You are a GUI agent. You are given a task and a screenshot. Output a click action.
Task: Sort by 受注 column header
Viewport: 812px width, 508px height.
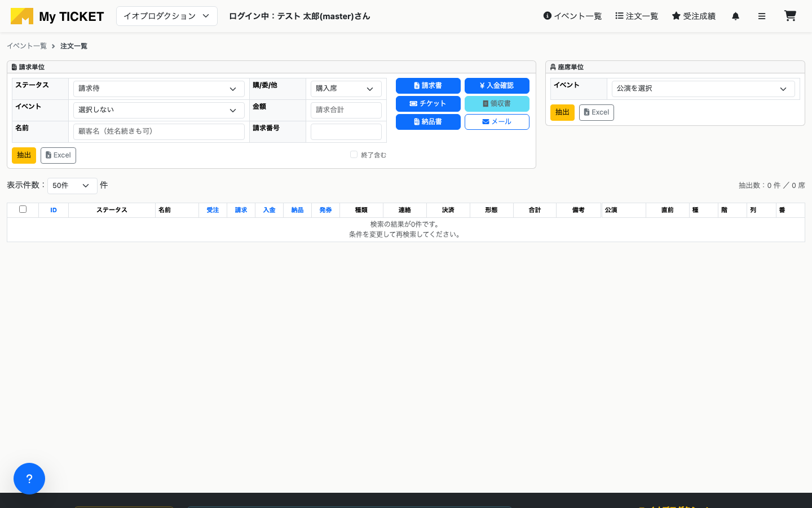(213, 210)
